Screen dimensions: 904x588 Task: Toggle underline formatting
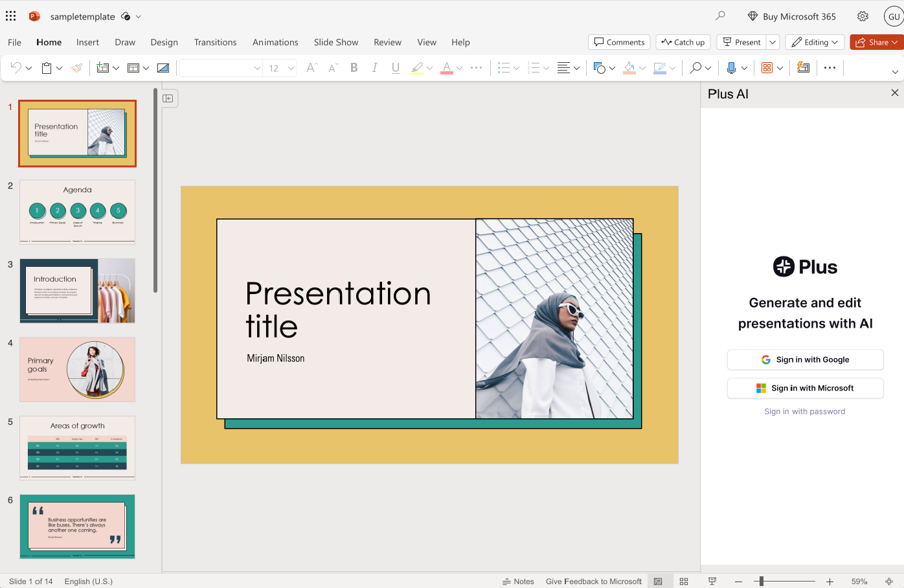pos(395,67)
